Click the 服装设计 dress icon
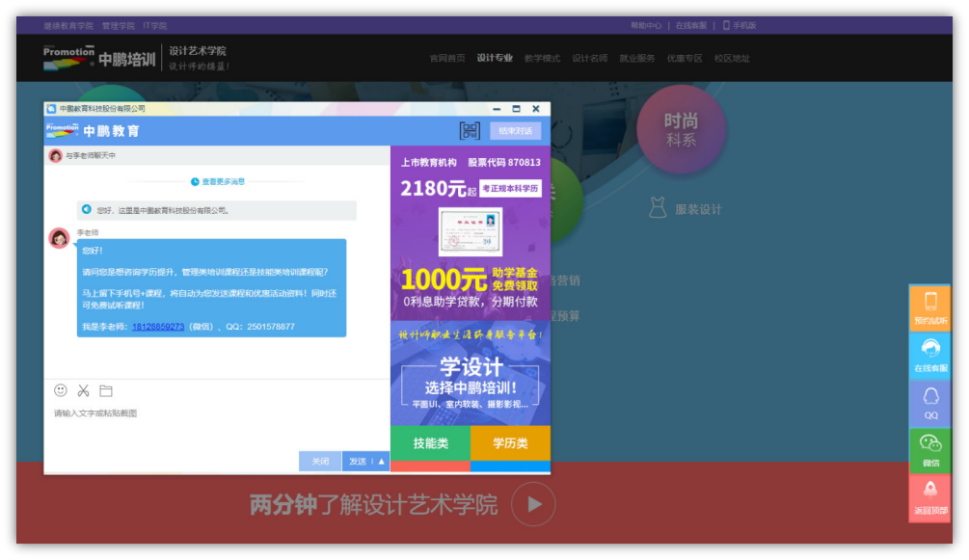The height and width of the screenshot is (560, 969). click(658, 207)
